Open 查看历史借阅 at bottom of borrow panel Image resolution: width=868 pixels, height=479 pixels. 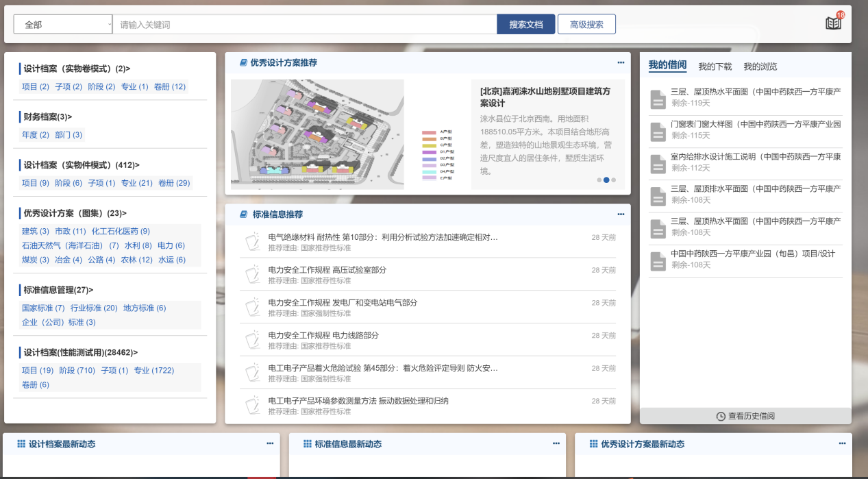click(x=745, y=416)
